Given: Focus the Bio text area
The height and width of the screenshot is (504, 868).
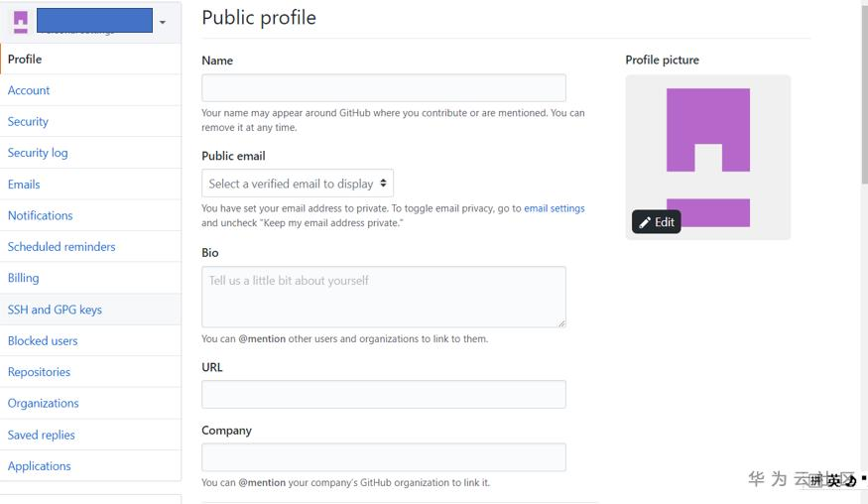Looking at the screenshot, I should [383, 296].
